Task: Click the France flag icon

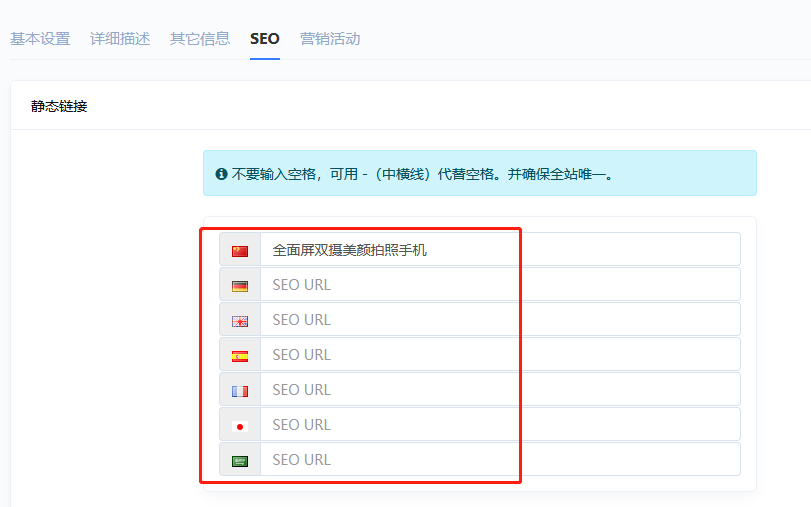Action: (x=240, y=391)
